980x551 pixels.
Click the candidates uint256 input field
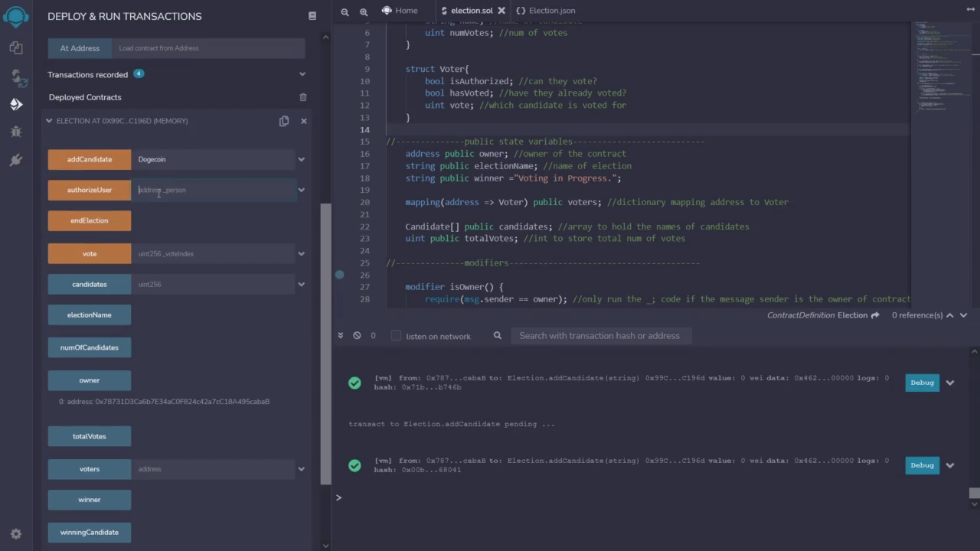(x=213, y=284)
